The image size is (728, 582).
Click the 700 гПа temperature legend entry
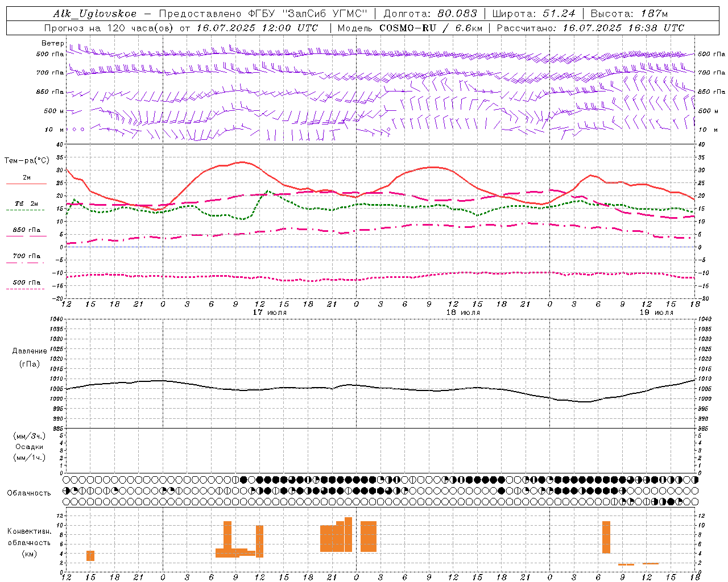[x=27, y=256]
